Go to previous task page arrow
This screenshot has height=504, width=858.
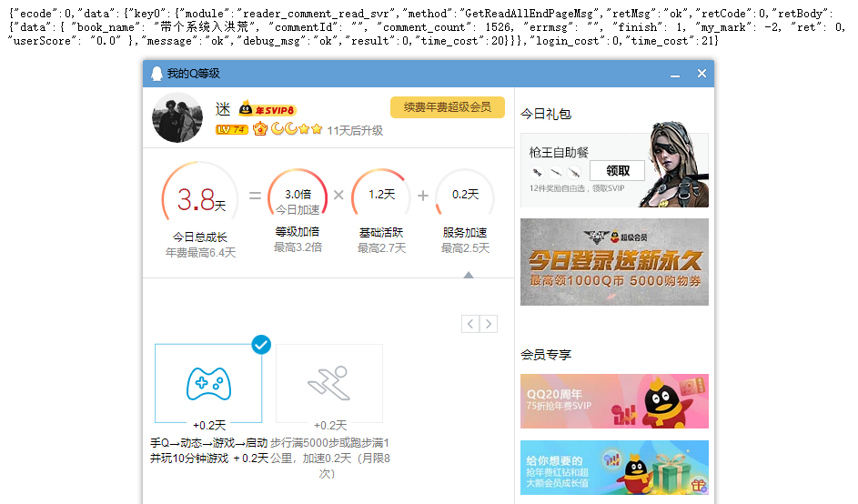tap(470, 324)
